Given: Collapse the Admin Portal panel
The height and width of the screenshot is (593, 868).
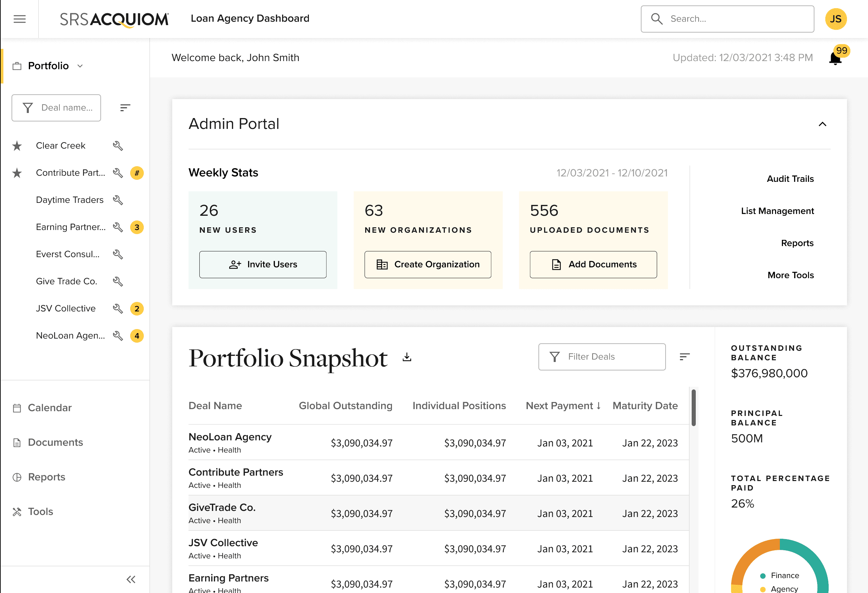Looking at the screenshot, I should click(x=823, y=124).
